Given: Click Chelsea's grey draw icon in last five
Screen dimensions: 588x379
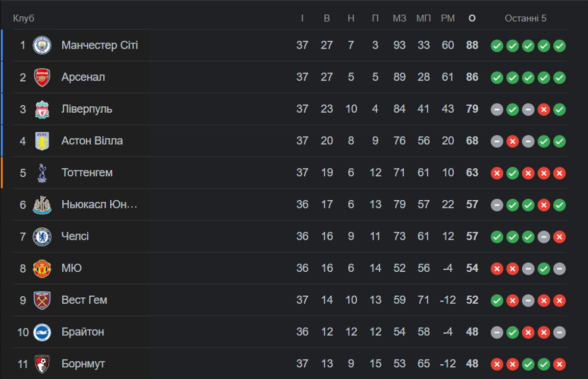Looking at the screenshot, I should pos(543,237).
